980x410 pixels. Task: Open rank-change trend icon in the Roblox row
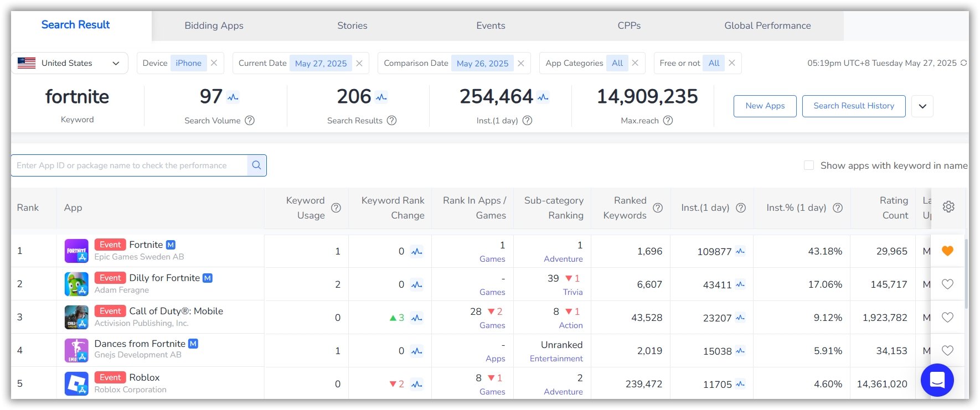coord(417,384)
